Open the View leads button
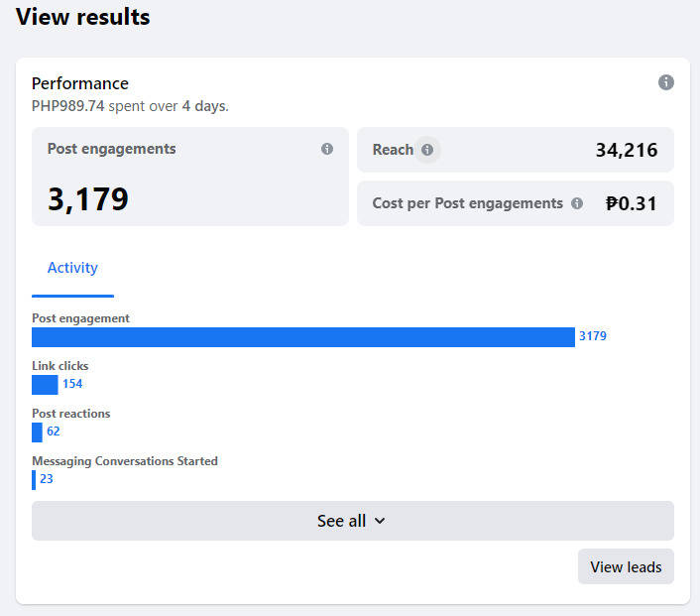The height and width of the screenshot is (616, 700). point(626,566)
